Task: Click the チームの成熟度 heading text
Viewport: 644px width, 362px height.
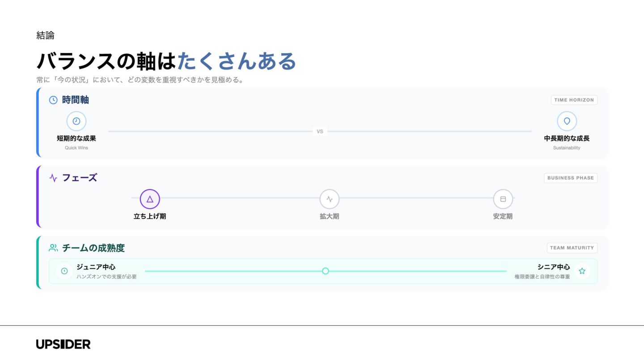Action: [93, 248]
